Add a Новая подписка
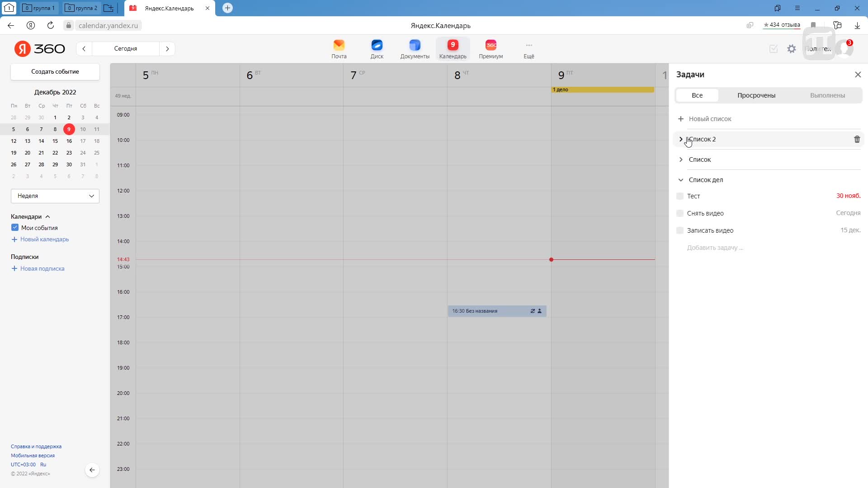The image size is (868, 488). tap(38, 269)
